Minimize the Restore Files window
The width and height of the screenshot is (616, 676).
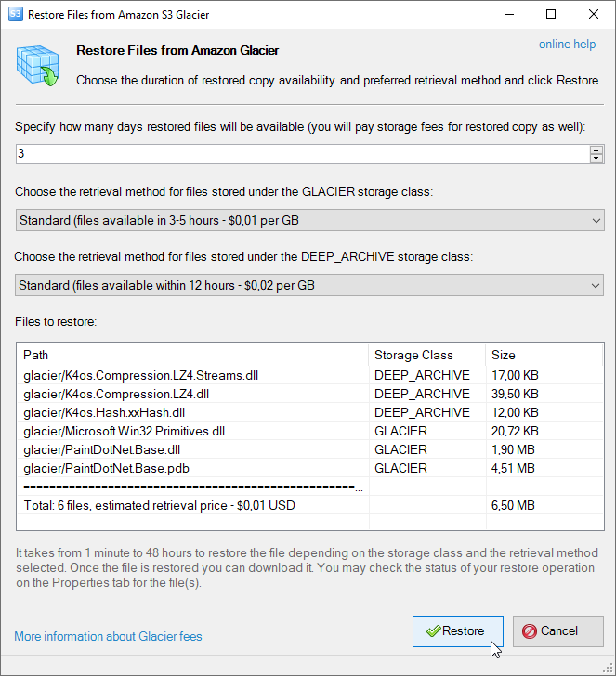509,14
